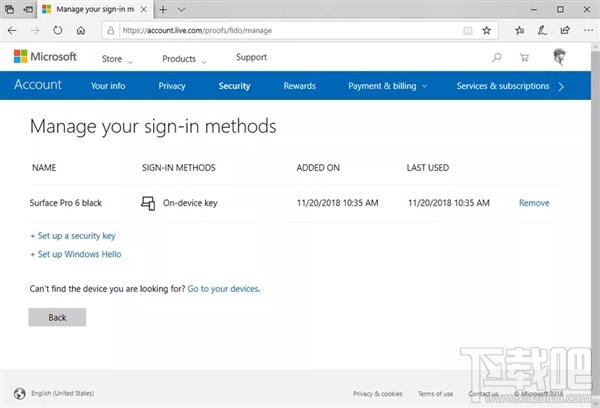The height and width of the screenshot is (408, 600).
Task: Open Services & subscriptions tab
Action: [502, 86]
